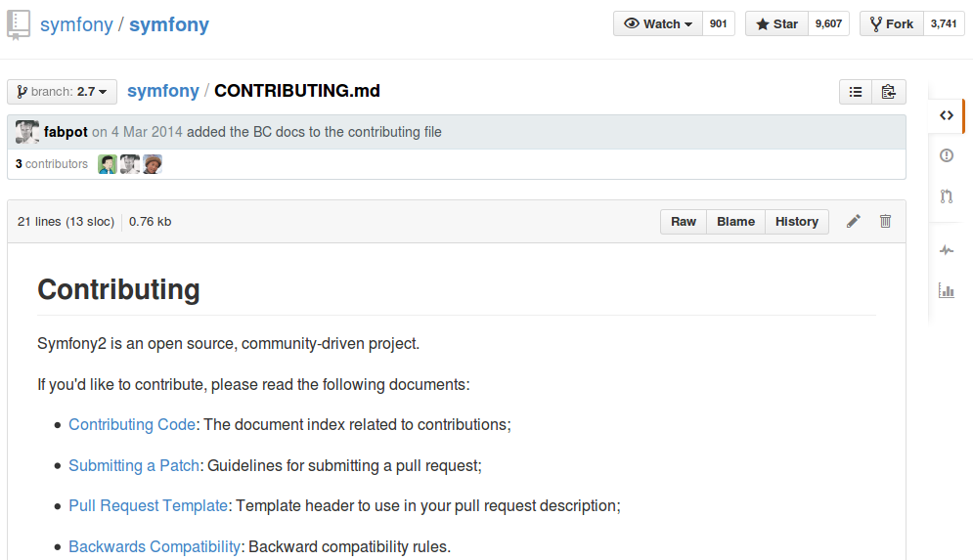This screenshot has width=973, height=560.
Task: Click CONTRIBUTING.md file name
Action: point(297,91)
